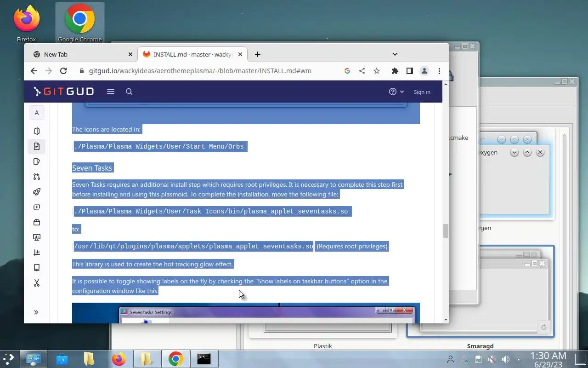Viewport: 588px width, 368px height.
Task: Open a new tab with plus button
Action: [x=258, y=54]
